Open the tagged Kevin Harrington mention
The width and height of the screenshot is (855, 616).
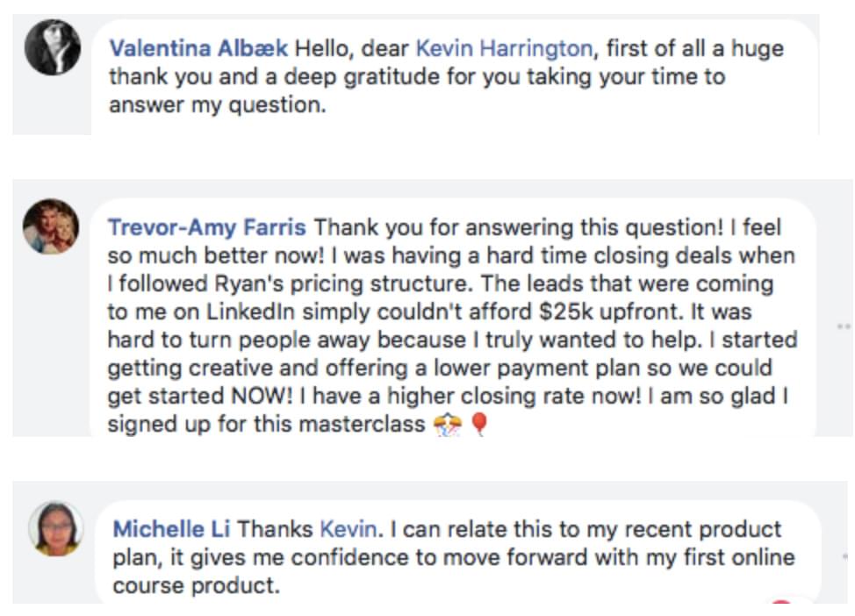[505, 48]
